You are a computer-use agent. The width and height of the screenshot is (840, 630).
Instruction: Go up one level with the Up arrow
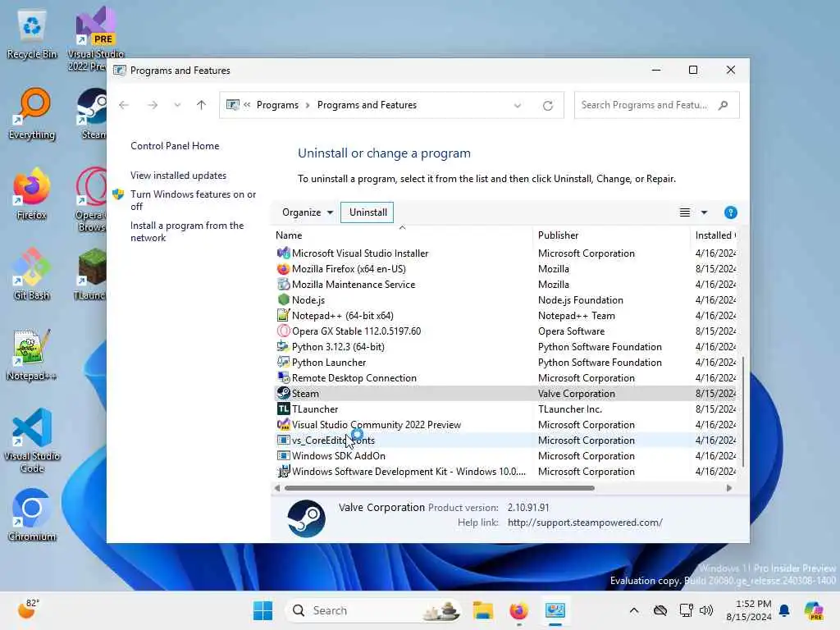click(202, 105)
